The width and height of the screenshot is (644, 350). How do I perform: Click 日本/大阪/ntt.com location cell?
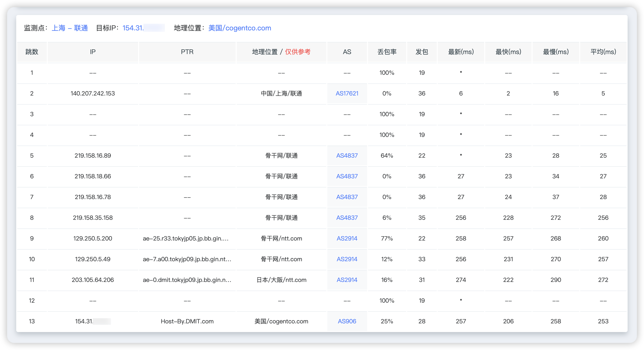click(x=281, y=280)
